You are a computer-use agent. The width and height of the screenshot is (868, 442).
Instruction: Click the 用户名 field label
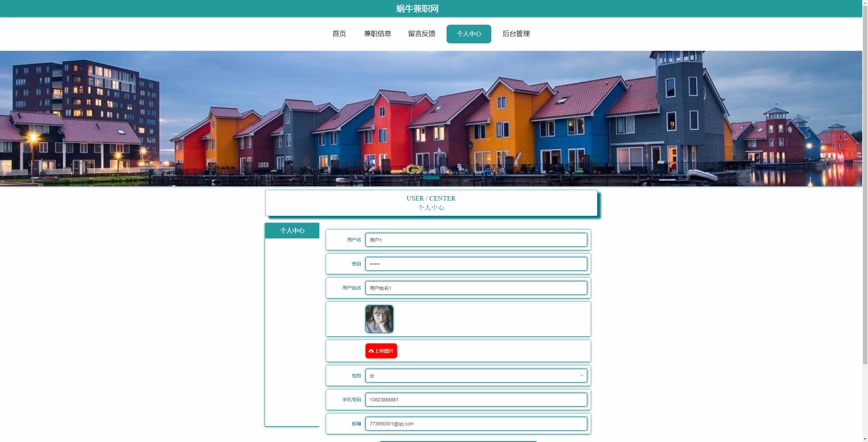[x=354, y=240]
